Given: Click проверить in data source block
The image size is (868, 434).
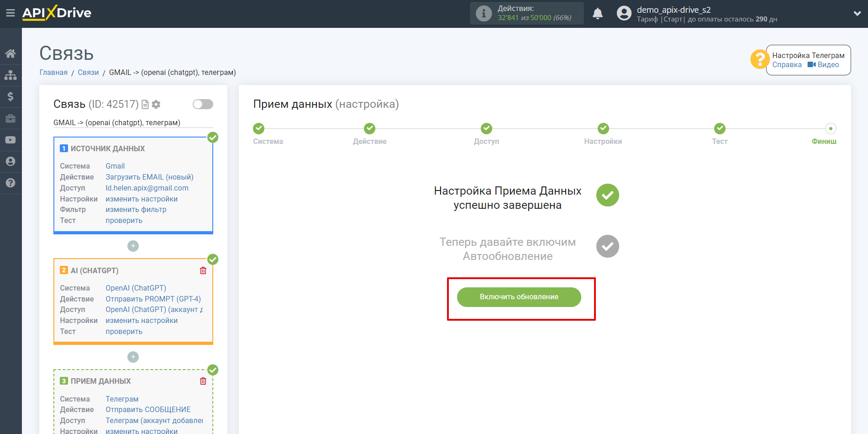Looking at the screenshot, I should pos(124,220).
